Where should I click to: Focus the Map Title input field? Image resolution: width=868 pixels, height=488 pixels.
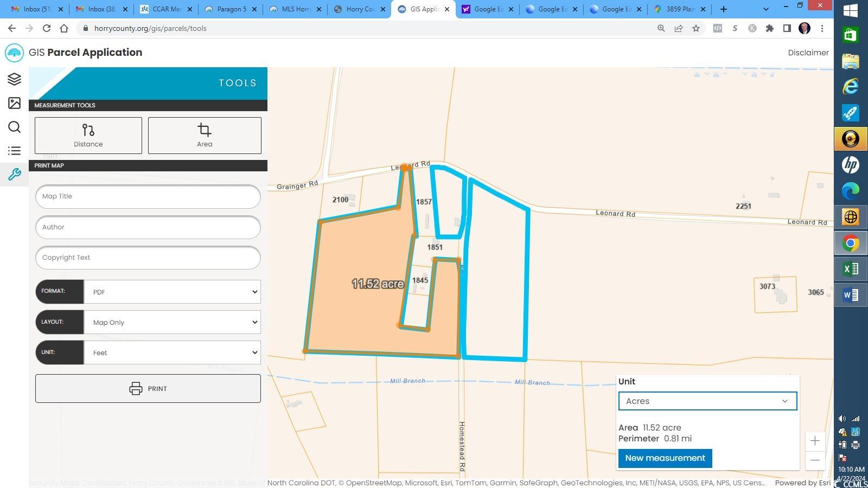[148, 196]
